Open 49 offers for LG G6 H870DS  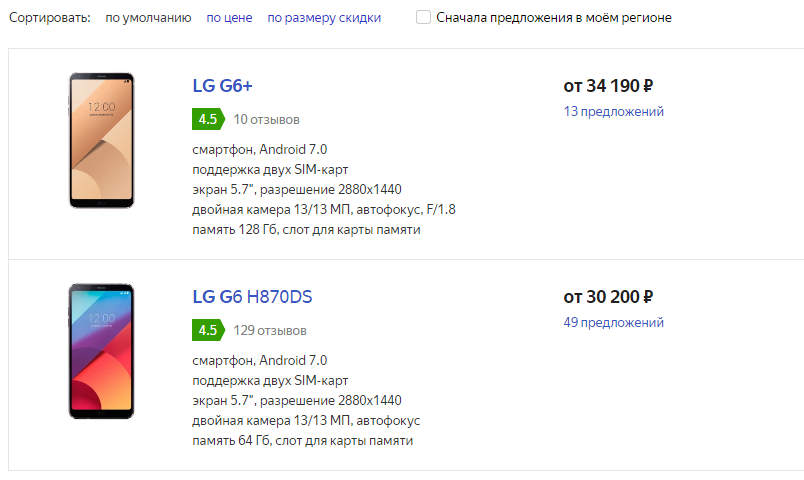[x=613, y=323]
